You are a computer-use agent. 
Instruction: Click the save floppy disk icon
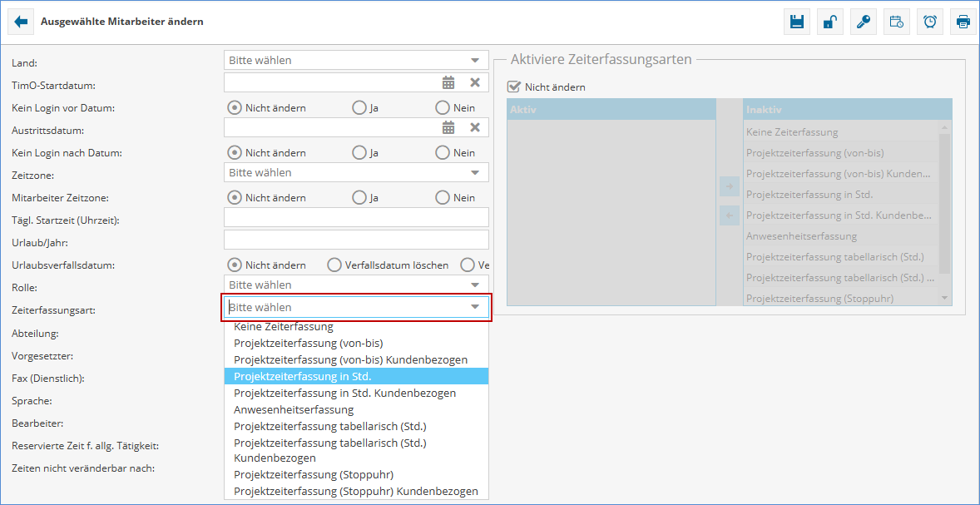click(x=796, y=22)
